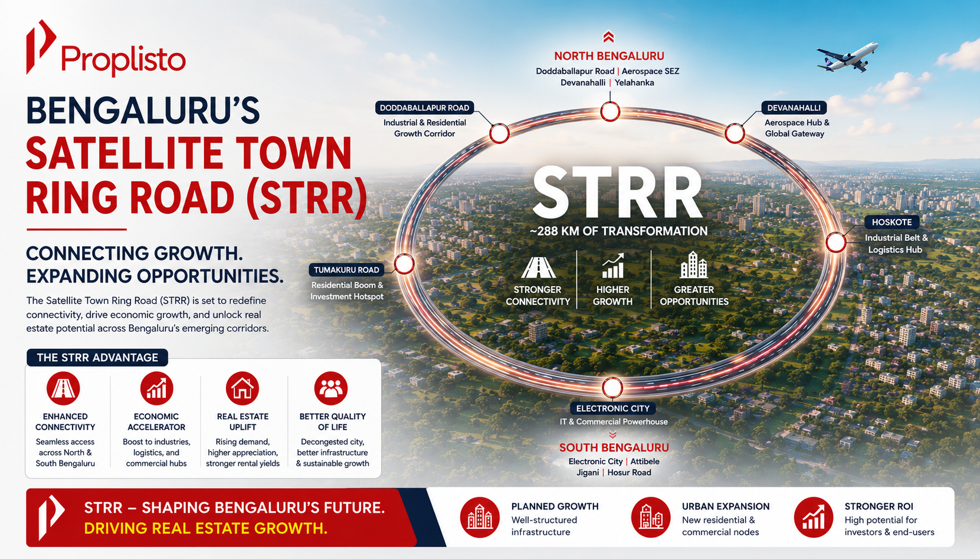Click the white Stronger Connectivity road icon
This screenshot has width=980, height=559.
538,267
